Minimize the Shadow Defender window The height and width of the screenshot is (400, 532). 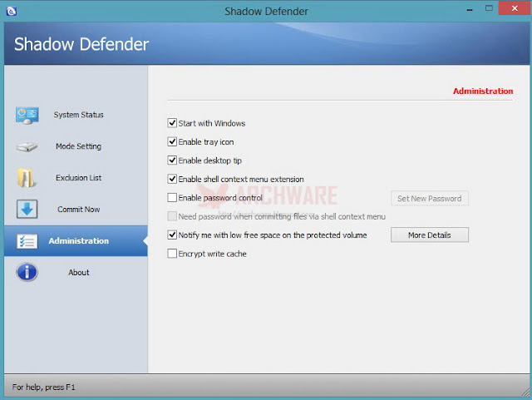click(x=470, y=10)
